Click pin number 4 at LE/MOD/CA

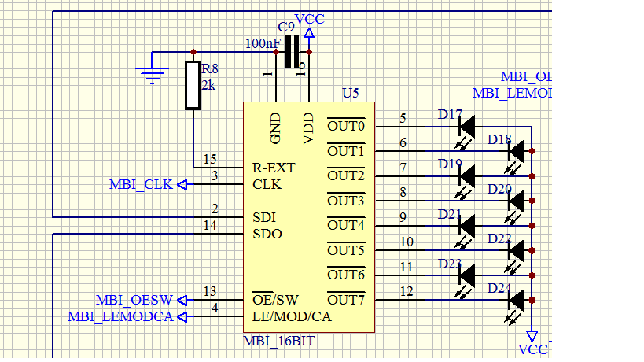215,308
